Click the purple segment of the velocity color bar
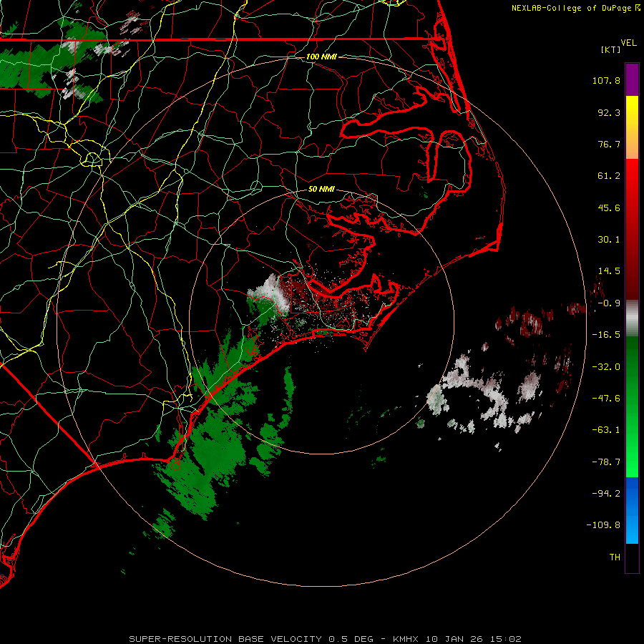The height and width of the screenshot is (644, 644). click(632, 79)
